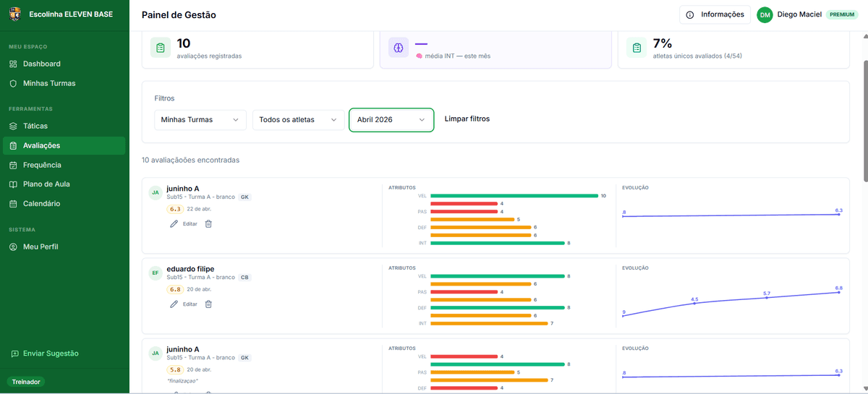The width and height of the screenshot is (868, 394).
Task: Open Meu Perfil page
Action: [63, 247]
